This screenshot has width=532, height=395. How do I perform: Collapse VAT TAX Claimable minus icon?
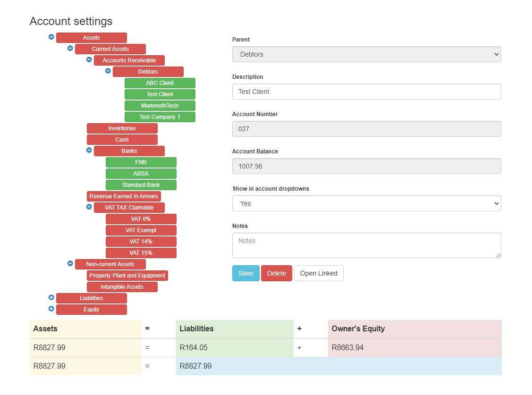coord(89,207)
